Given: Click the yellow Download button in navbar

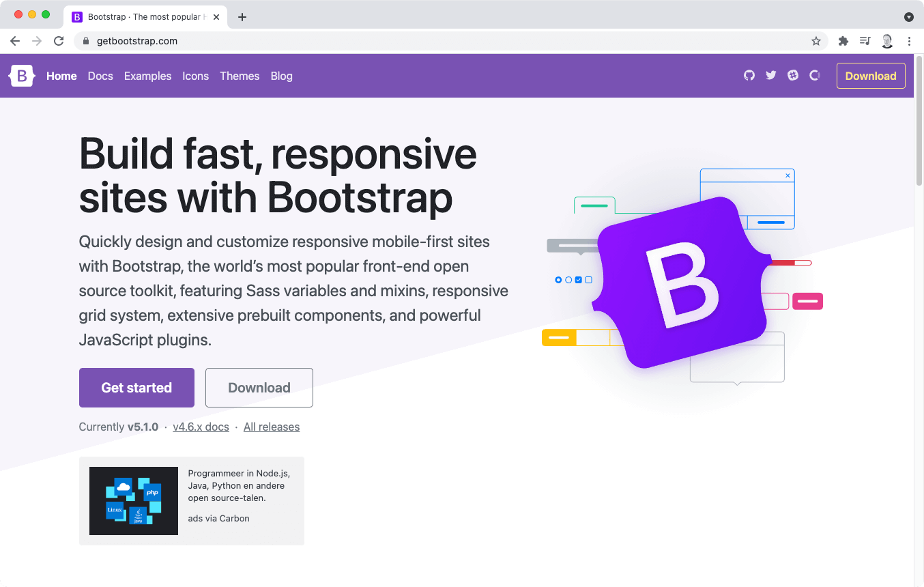Looking at the screenshot, I should coord(871,76).
